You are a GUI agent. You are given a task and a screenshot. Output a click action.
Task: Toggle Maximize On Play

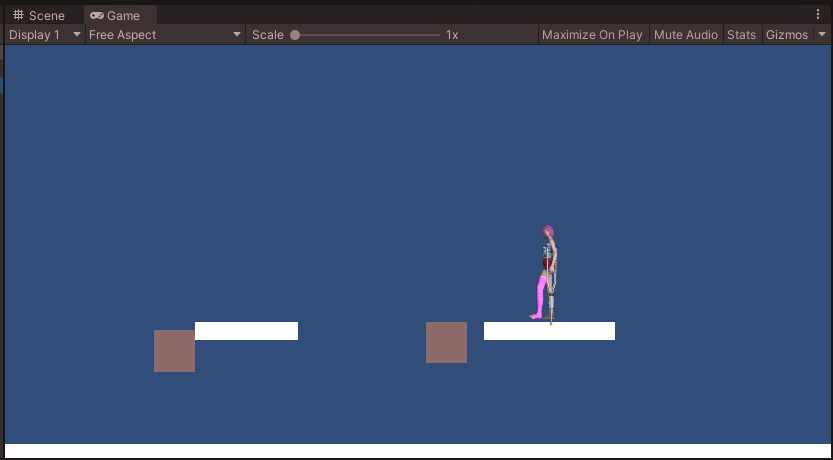pyautogui.click(x=592, y=35)
